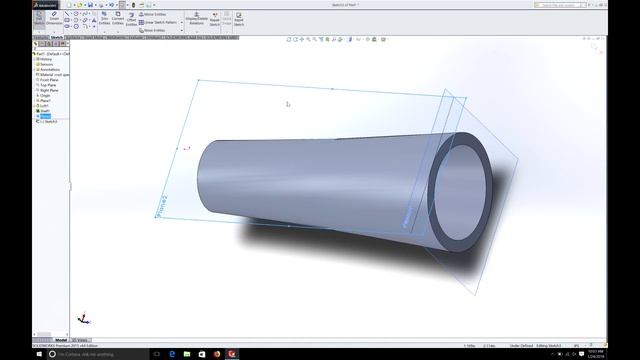640x360 pixels.
Task: Open the Windows Store taskbar icon
Action: coord(202,354)
